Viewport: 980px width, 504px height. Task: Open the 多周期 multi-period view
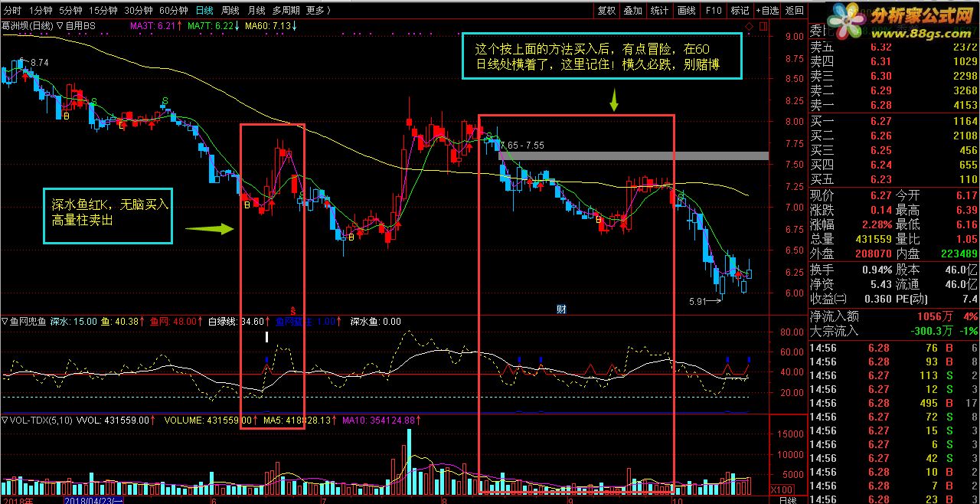(x=286, y=11)
